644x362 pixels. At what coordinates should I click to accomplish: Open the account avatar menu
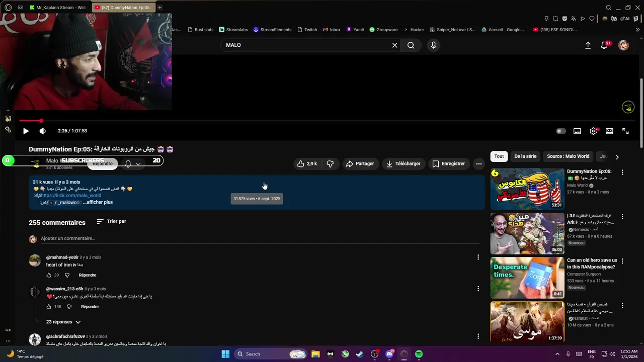(624, 45)
